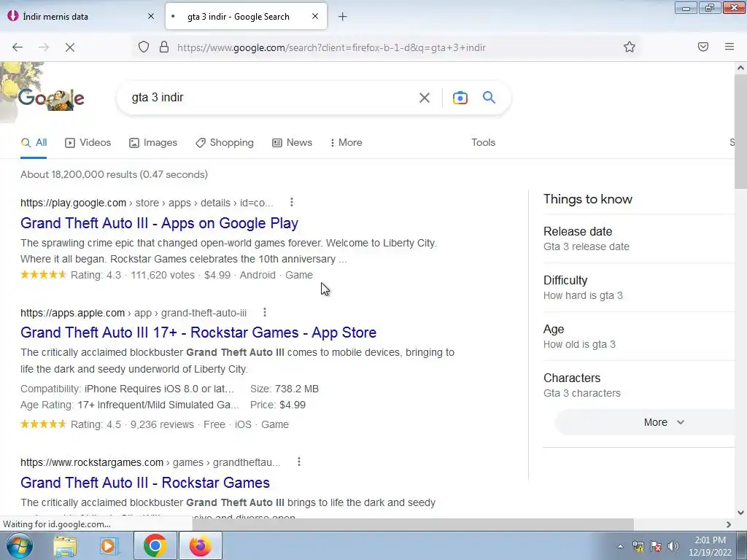Open a new browser tab
Image resolution: width=747 pixels, height=560 pixels.
coord(343,17)
